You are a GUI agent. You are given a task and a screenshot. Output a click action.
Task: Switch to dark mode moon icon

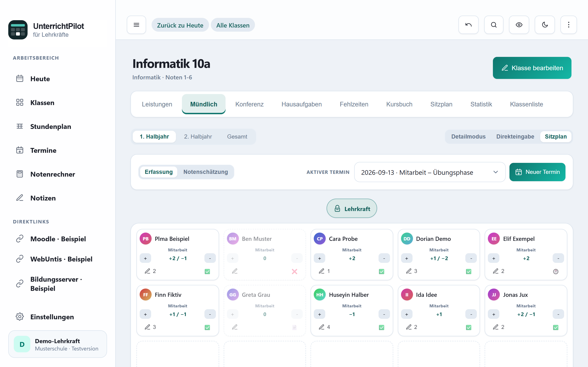[x=545, y=25]
